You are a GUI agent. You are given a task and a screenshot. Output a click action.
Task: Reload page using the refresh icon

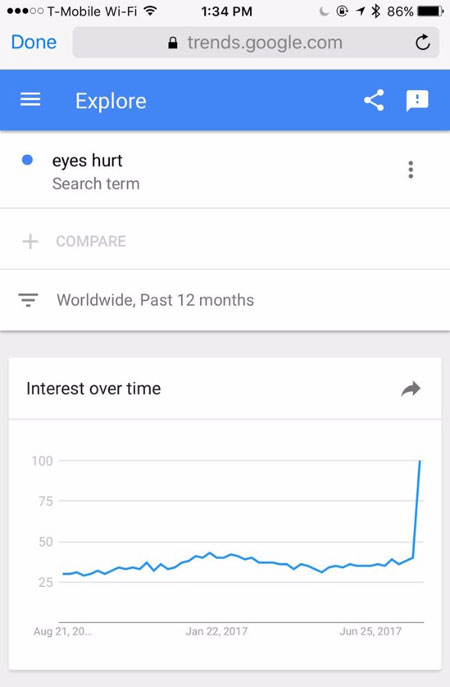click(x=423, y=42)
